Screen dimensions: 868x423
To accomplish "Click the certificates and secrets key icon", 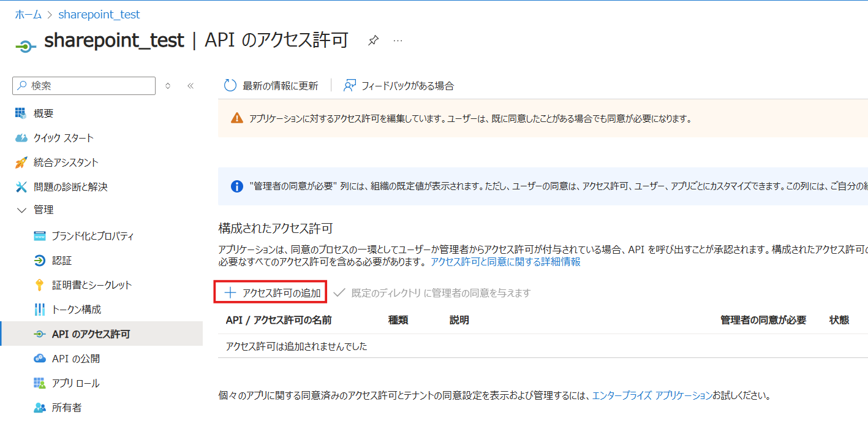I will (x=40, y=285).
